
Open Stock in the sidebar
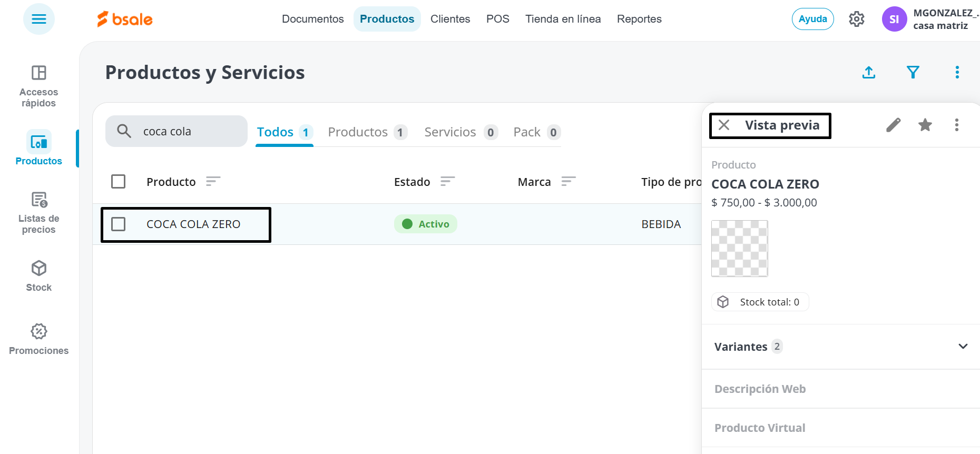click(x=39, y=276)
